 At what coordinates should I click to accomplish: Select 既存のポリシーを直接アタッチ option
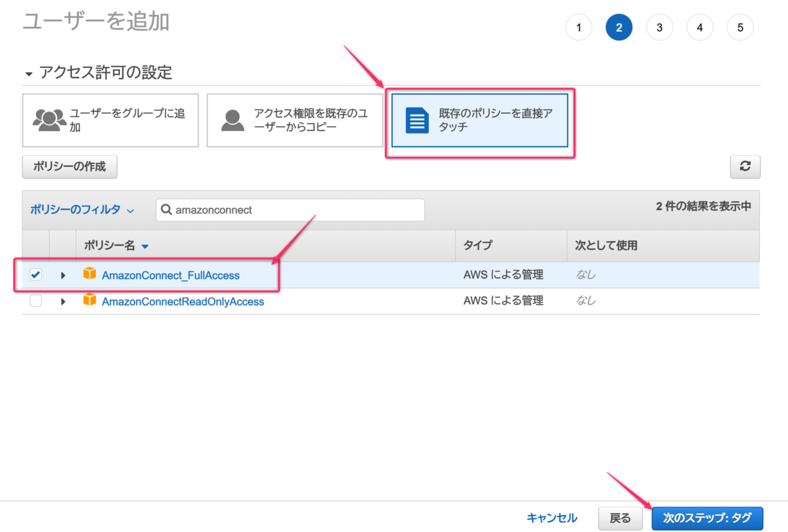pyautogui.click(x=479, y=120)
